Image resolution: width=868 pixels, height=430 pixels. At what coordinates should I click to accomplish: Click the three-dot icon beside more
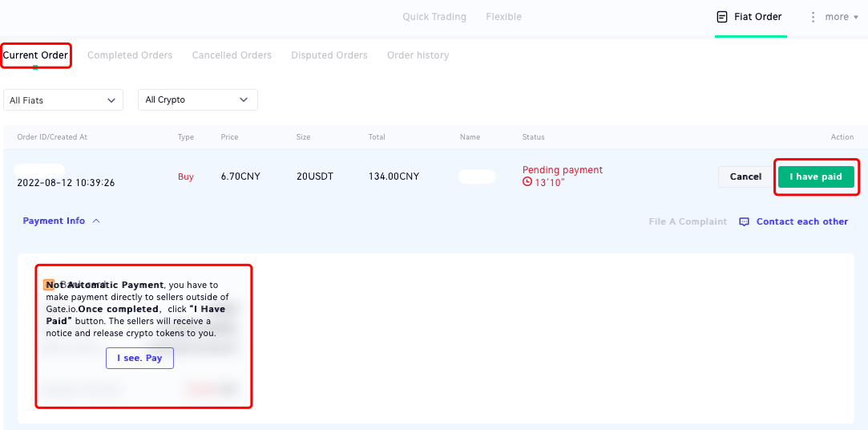coord(813,17)
